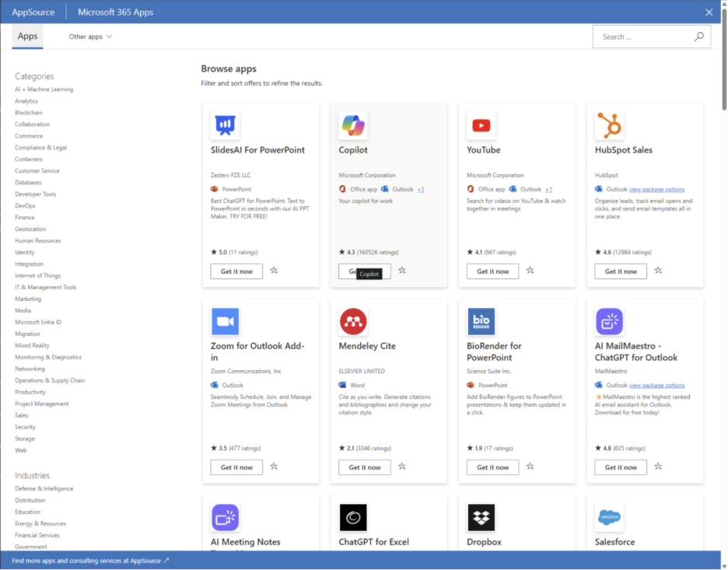This screenshot has width=728, height=570.
Task: Favorite Copilot with the star icon
Action: coord(402,270)
